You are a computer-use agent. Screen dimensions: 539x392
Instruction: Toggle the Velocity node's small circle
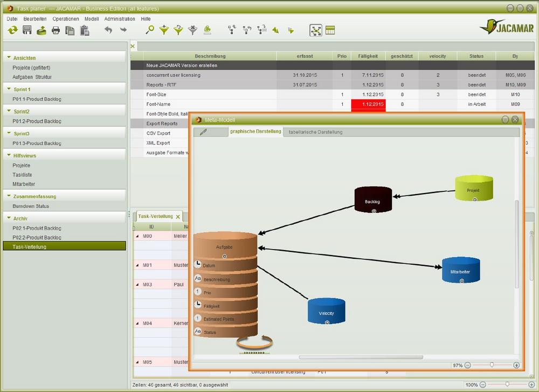pos(327,322)
